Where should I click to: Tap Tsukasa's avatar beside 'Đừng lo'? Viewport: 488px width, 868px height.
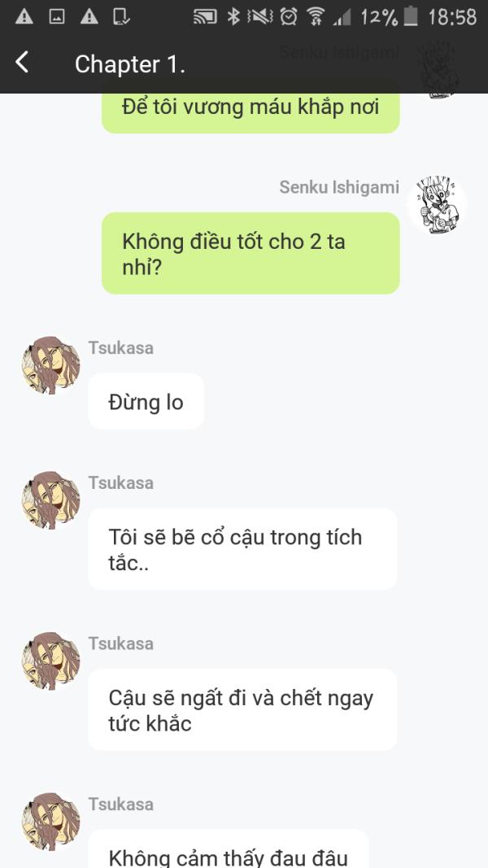(x=51, y=365)
